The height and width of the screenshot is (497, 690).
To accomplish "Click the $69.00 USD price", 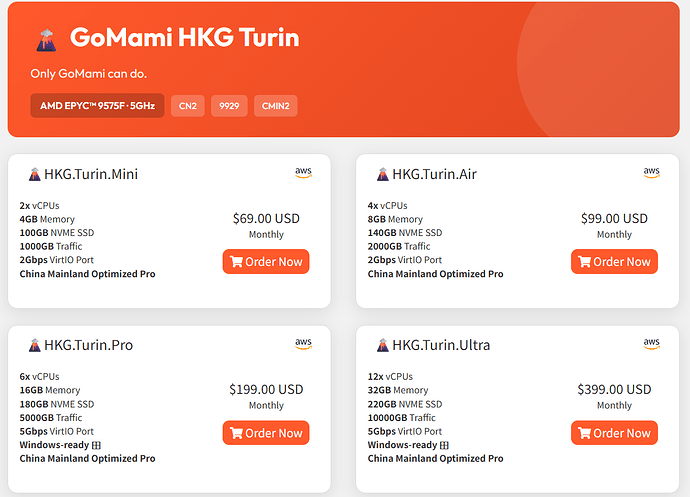I will click(266, 218).
